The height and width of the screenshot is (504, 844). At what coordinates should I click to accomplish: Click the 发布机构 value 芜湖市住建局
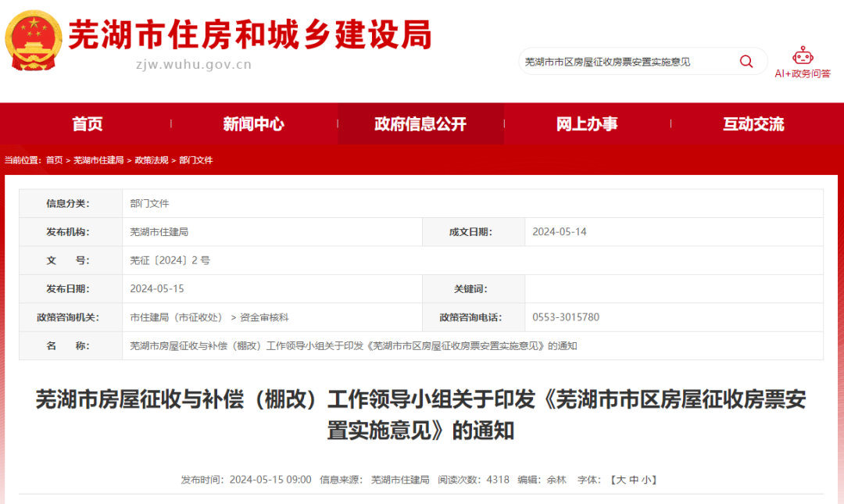coord(159,231)
